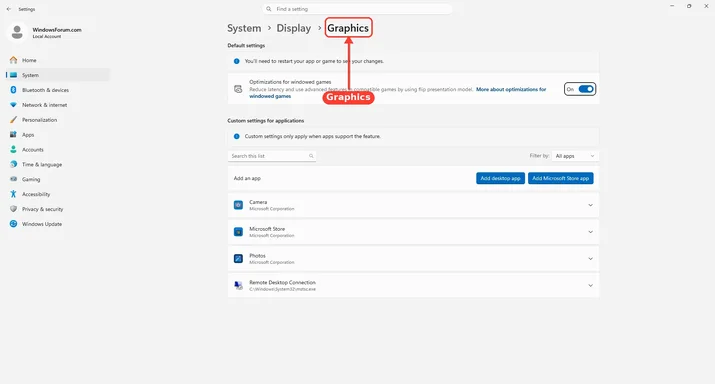Click the back arrow in Settings
715x384 pixels.
[9, 9]
